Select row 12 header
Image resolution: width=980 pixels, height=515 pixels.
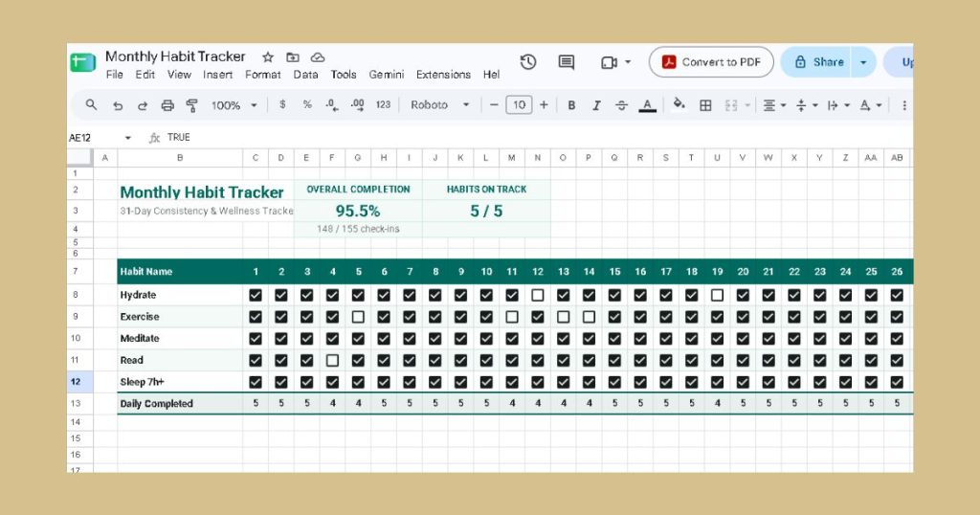75,382
